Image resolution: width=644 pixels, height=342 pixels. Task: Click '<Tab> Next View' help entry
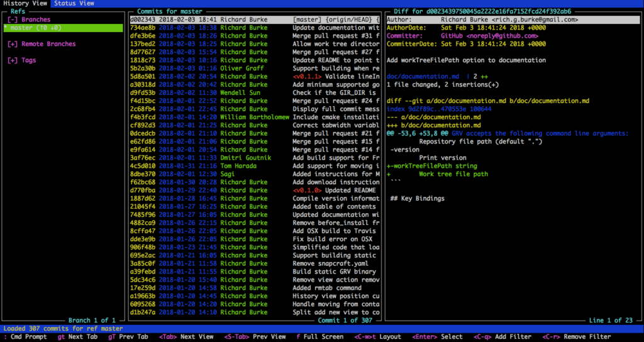186,337
